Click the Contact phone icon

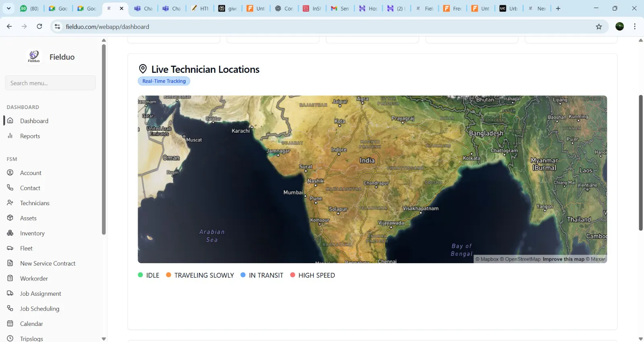10,188
